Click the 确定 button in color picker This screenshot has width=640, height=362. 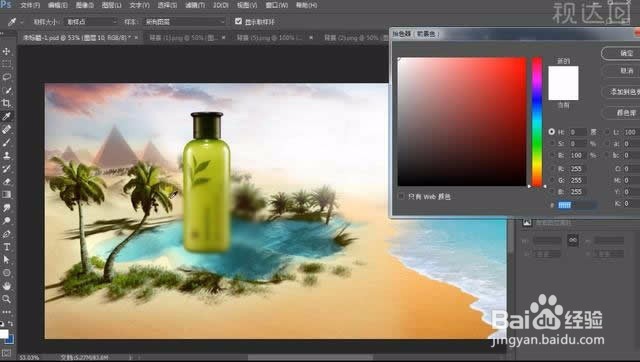[x=621, y=53]
